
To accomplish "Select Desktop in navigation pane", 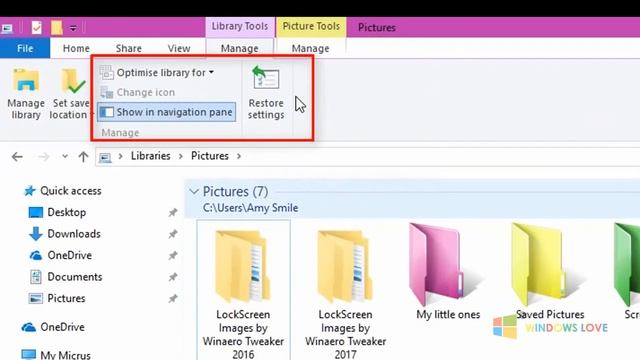I will coord(67,212).
